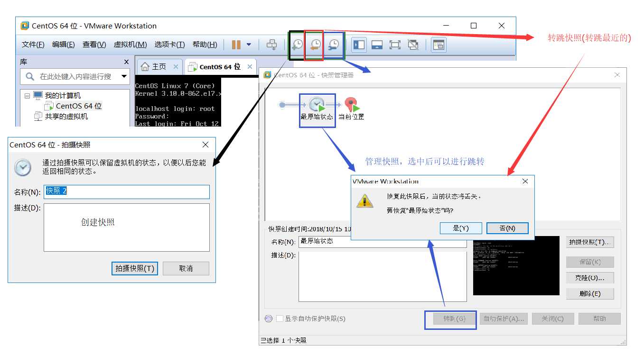The image size is (644, 355).
Task: Click the 转到(G) button
Action: pyautogui.click(x=454, y=319)
